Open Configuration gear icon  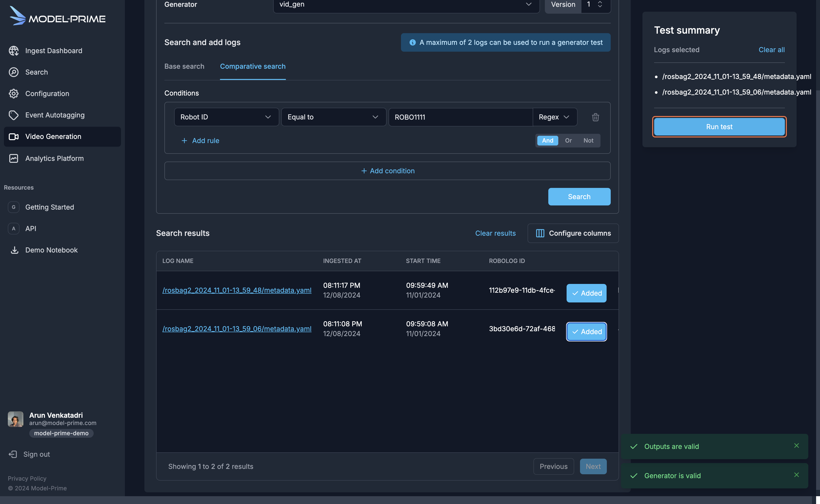pyautogui.click(x=14, y=94)
